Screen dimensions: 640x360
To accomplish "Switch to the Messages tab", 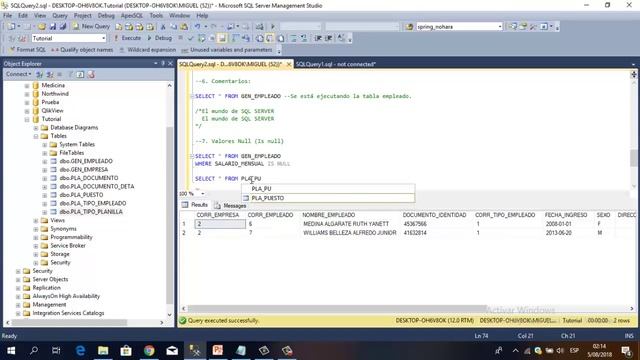I will [230, 205].
